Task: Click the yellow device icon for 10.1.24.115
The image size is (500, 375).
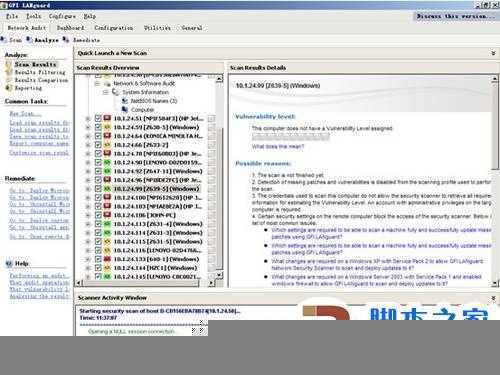Action: tap(107, 242)
